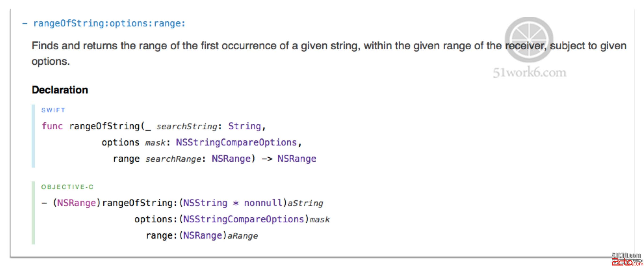Click the 51work6.com watermark text
Image resolution: width=644 pixels, height=268 pixels.
point(530,73)
